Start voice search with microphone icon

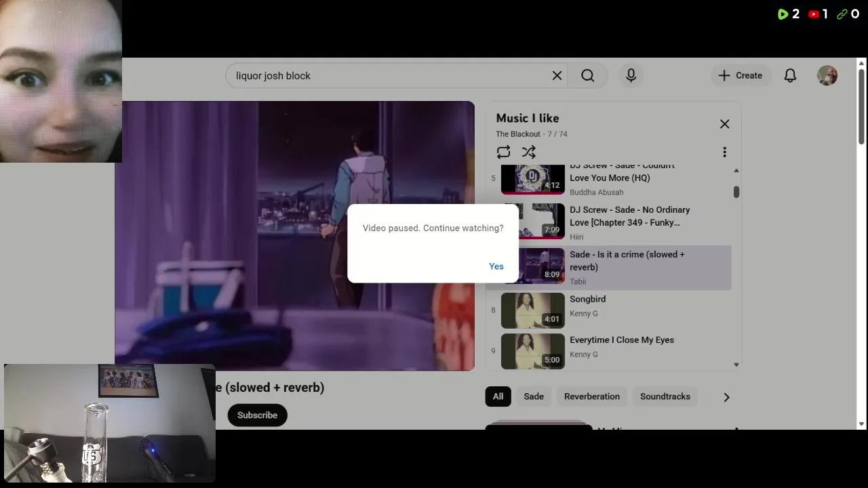pyautogui.click(x=631, y=76)
